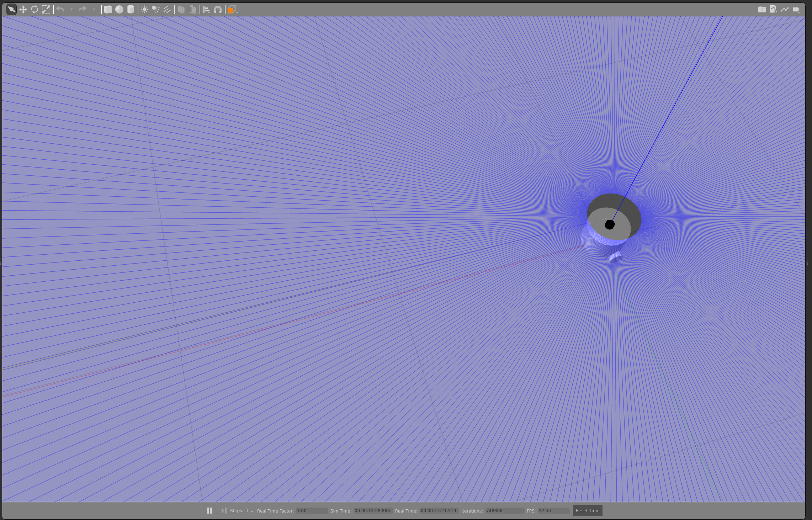812x520 pixels.
Task: Open the data LOG recording icon
Action: tap(773, 10)
